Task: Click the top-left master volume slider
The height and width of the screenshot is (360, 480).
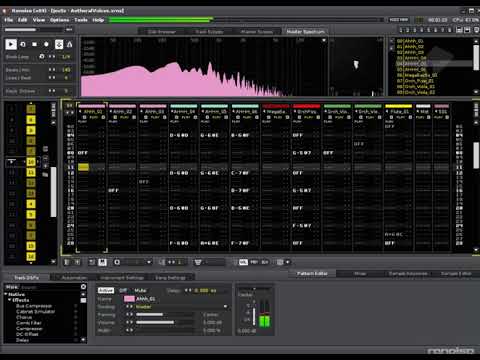Action: pos(33,30)
